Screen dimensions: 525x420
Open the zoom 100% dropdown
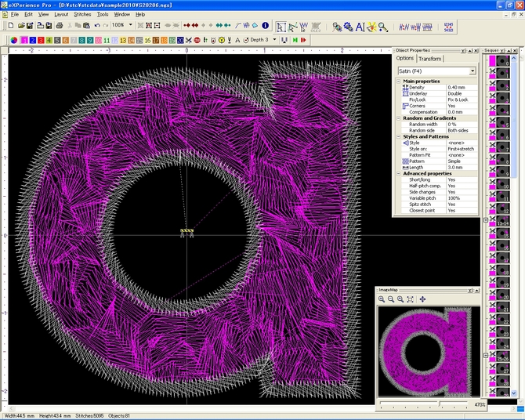(x=131, y=25)
